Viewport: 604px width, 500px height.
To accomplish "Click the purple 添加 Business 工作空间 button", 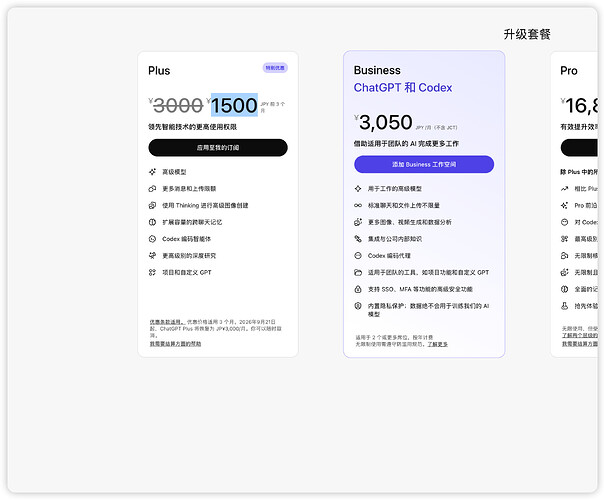I will pyautogui.click(x=424, y=164).
